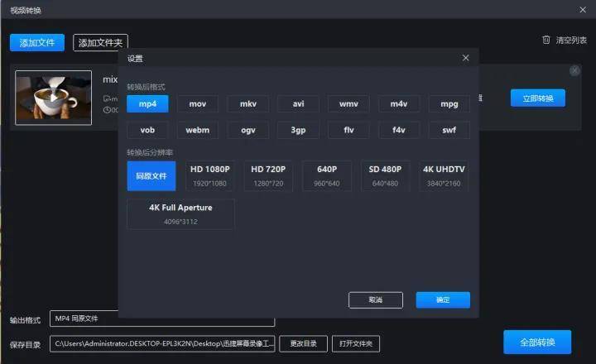Close the 设置 dialog with X
This screenshot has width=596, height=364.
(x=465, y=58)
